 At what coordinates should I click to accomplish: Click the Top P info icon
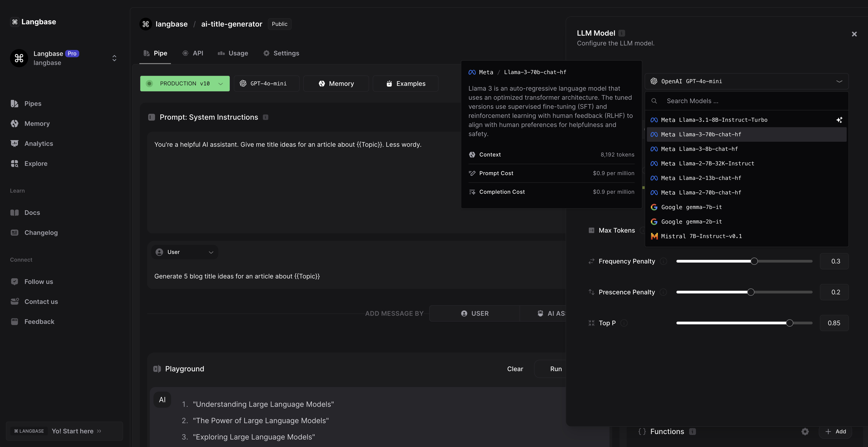[624, 323]
